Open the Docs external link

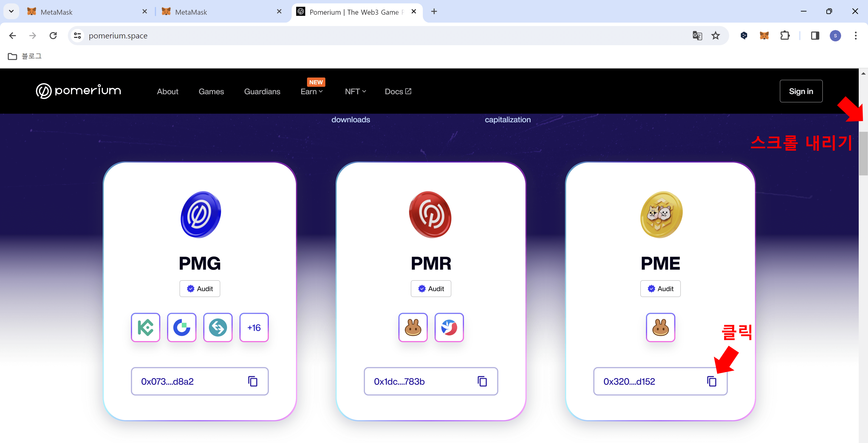[x=398, y=91]
